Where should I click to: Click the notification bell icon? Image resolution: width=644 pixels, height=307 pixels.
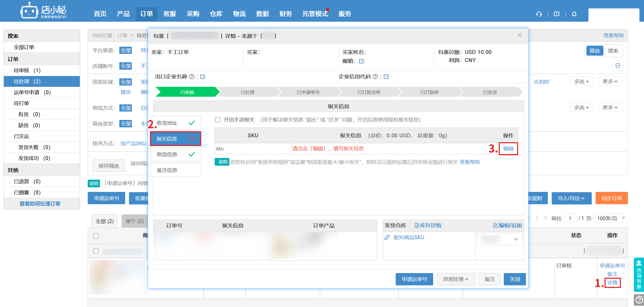[574, 14]
